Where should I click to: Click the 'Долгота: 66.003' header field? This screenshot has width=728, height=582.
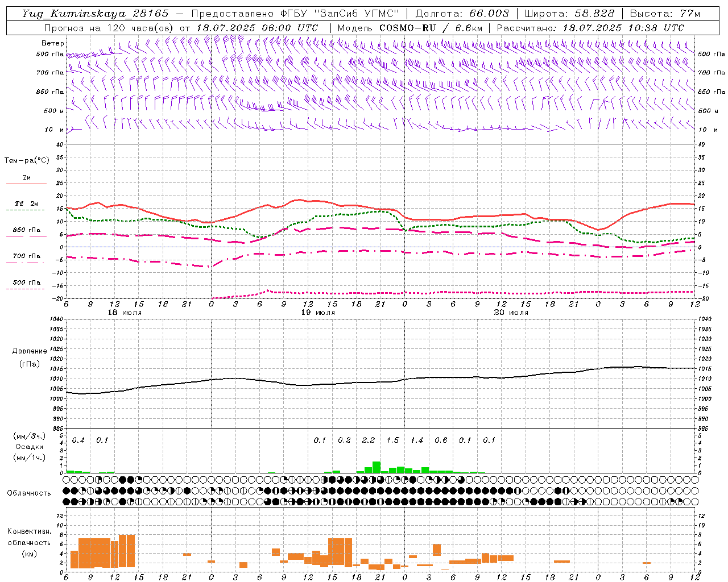click(462, 14)
